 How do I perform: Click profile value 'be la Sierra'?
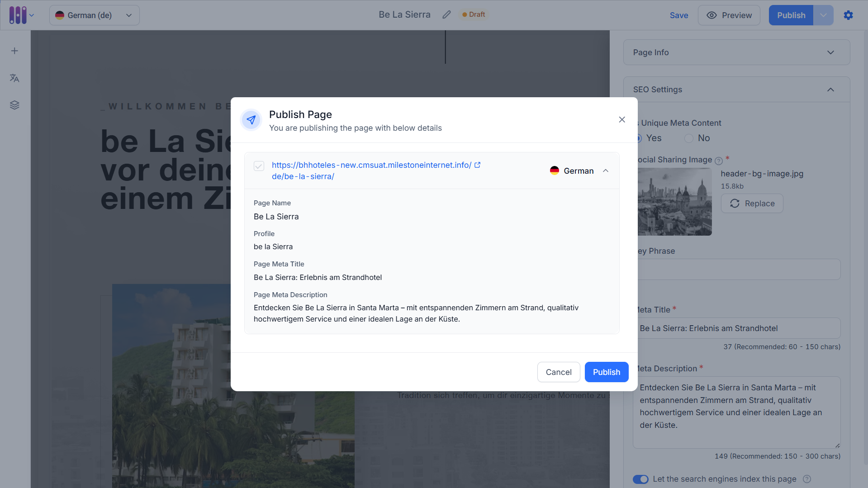(x=273, y=246)
